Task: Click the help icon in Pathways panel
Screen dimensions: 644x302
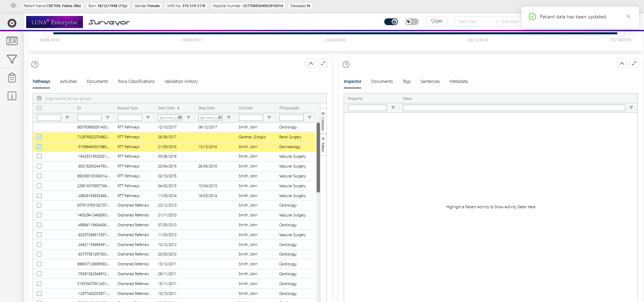Action: coord(35,64)
